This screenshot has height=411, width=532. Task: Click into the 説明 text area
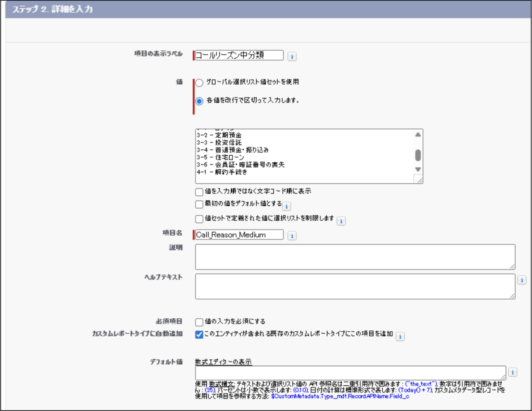[355, 257]
